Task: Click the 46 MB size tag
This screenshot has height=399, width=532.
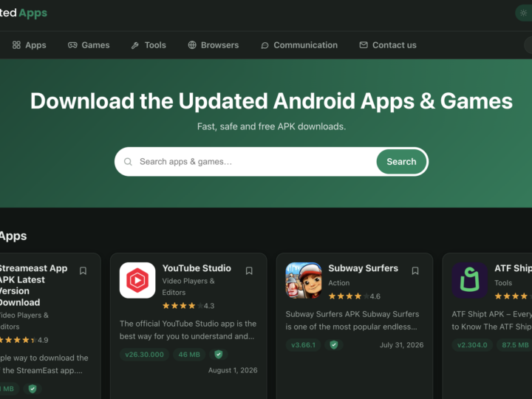Action: (x=189, y=355)
